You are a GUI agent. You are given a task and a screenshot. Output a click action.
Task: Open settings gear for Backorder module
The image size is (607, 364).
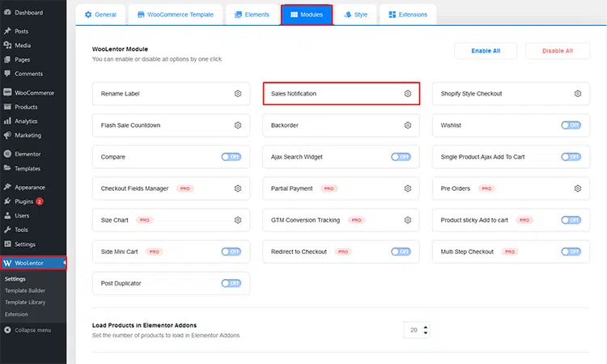[408, 125]
